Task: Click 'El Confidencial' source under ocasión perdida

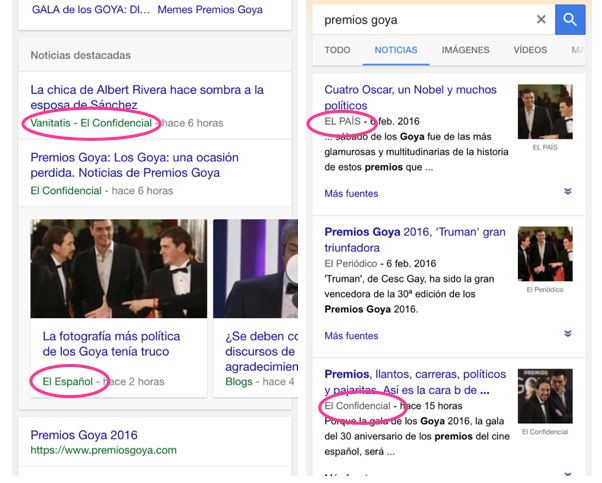Action: tap(66, 191)
